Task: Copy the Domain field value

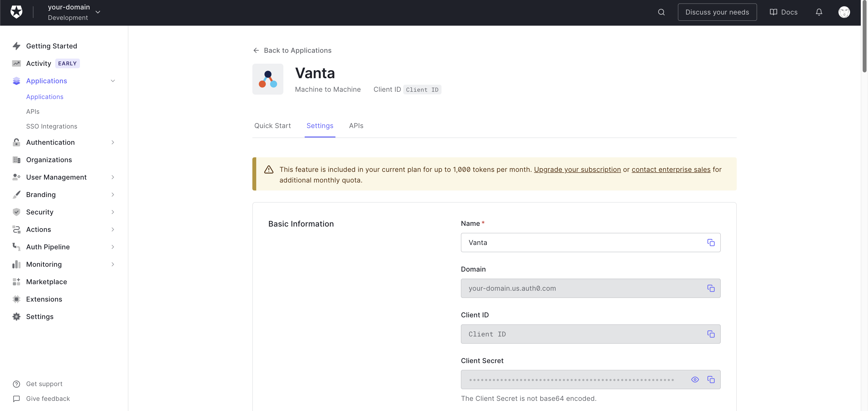Action: tap(711, 288)
